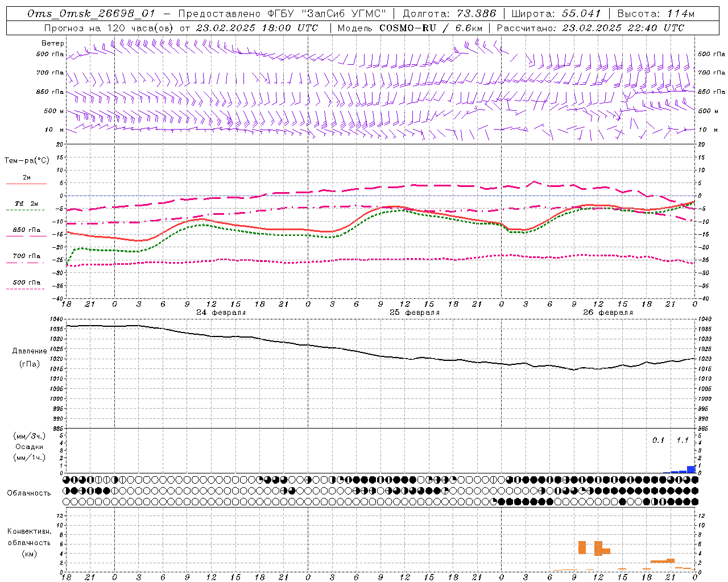The height and width of the screenshot is (582, 728).
Task: Click the tallest blue precipitation bar
Action: coord(691,469)
